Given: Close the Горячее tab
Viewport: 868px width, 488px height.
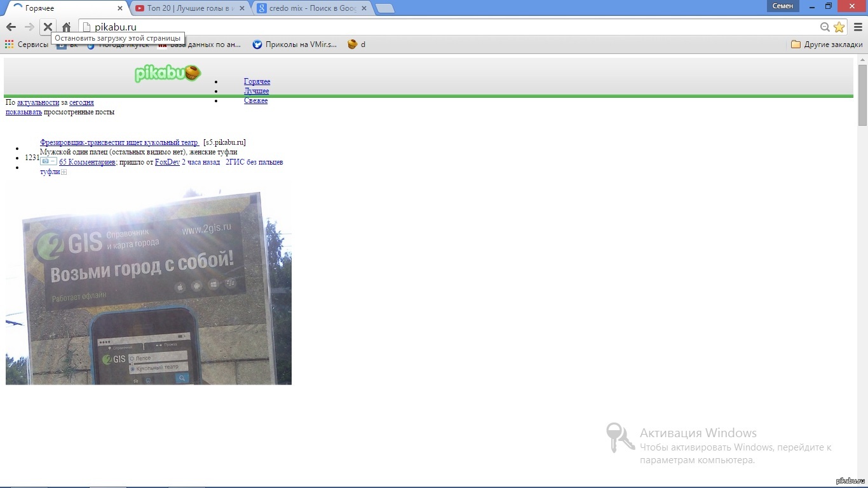Looking at the screenshot, I should pos(120,8).
